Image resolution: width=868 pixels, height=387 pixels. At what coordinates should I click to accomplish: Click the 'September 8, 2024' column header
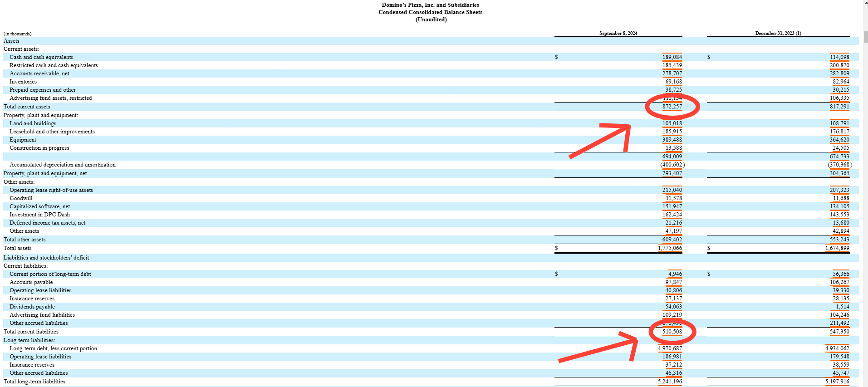[x=618, y=33]
